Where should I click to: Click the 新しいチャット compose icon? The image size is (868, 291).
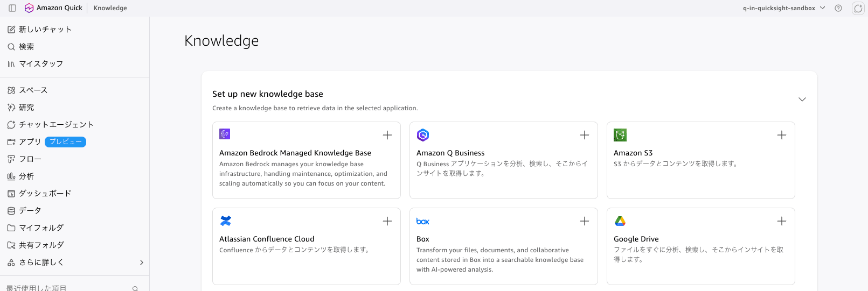pos(11,30)
